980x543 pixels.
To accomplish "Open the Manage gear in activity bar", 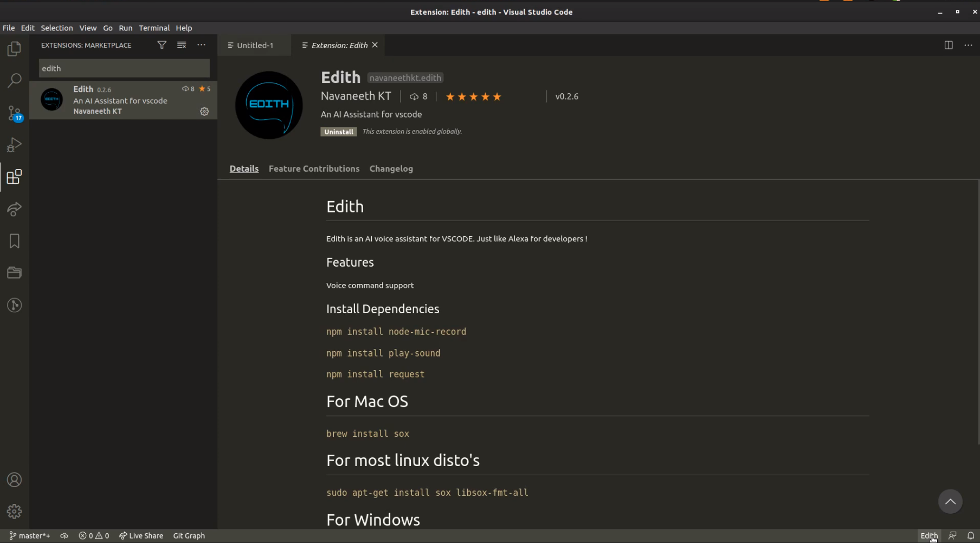I will [x=15, y=512].
